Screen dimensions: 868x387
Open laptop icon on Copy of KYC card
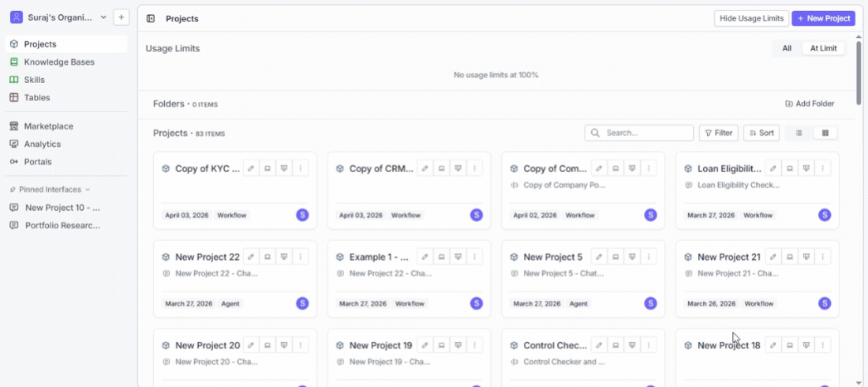click(268, 168)
